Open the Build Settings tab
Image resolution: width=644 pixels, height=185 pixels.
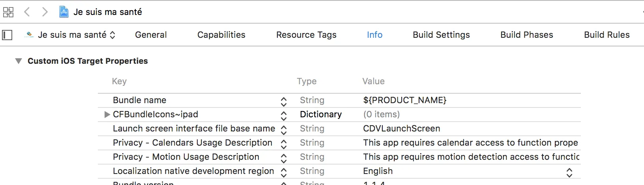pyautogui.click(x=441, y=35)
